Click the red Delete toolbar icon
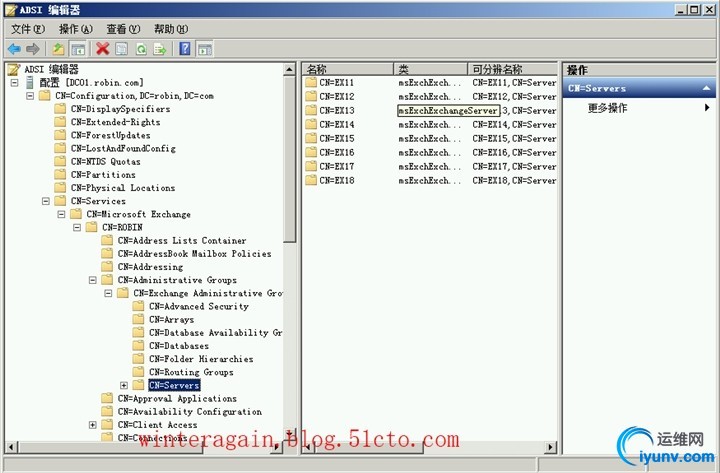The image size is (720, 473). click(102, 49)
